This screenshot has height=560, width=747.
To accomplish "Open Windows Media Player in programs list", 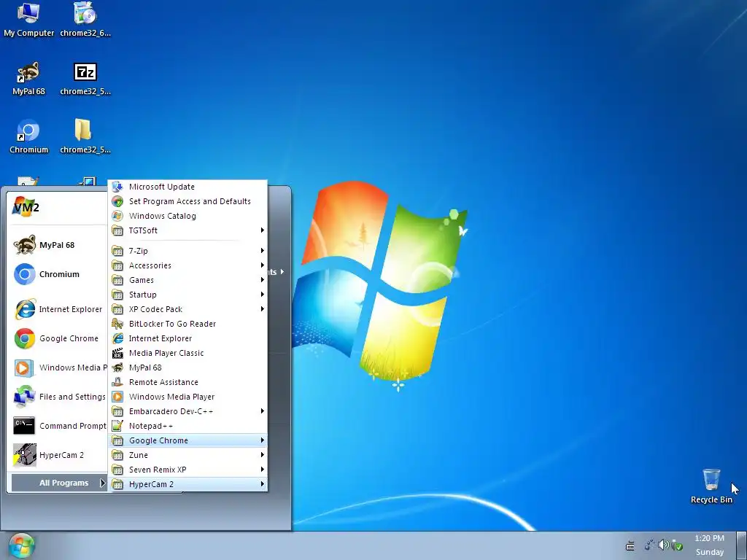I will [187, 397].
